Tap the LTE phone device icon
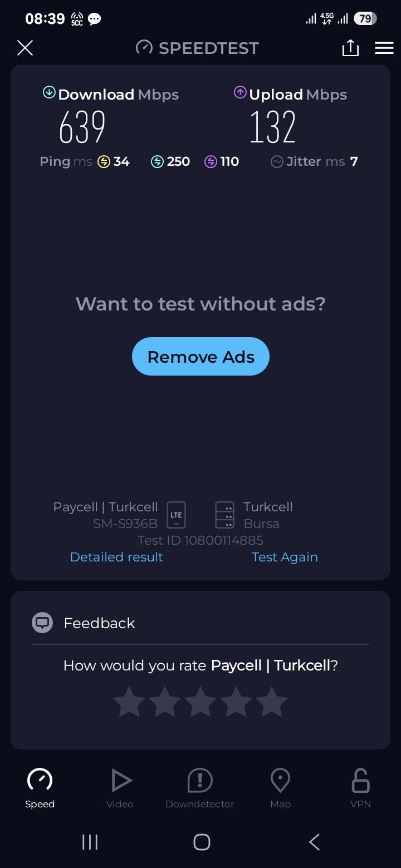 [176, 515]
